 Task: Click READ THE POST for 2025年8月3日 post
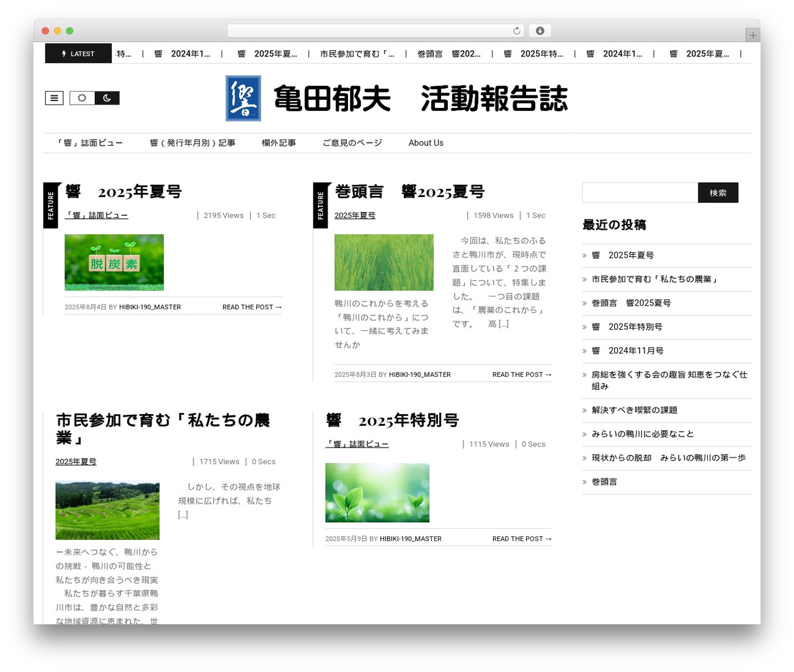tap(522, 374)
